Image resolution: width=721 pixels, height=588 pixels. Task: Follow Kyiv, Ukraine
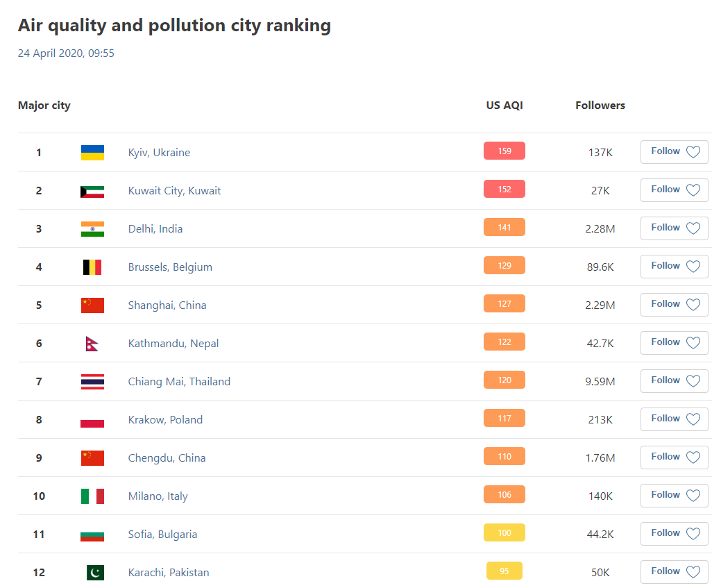(674, 152)
